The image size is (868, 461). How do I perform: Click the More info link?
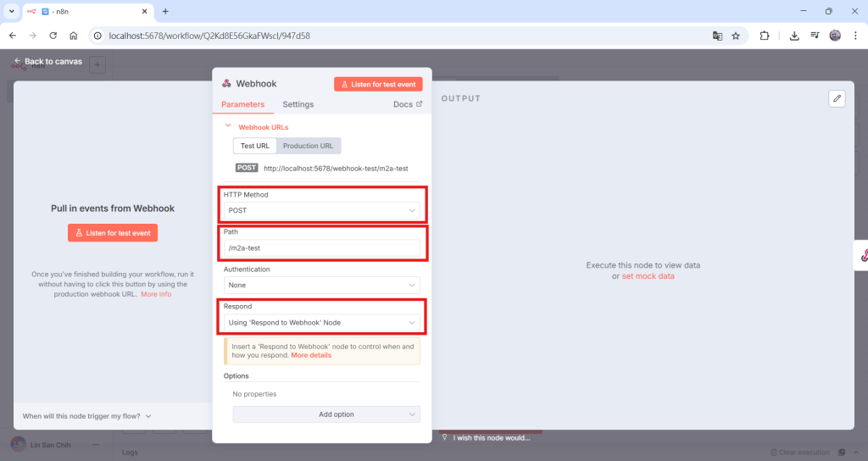tap(156, 294)
